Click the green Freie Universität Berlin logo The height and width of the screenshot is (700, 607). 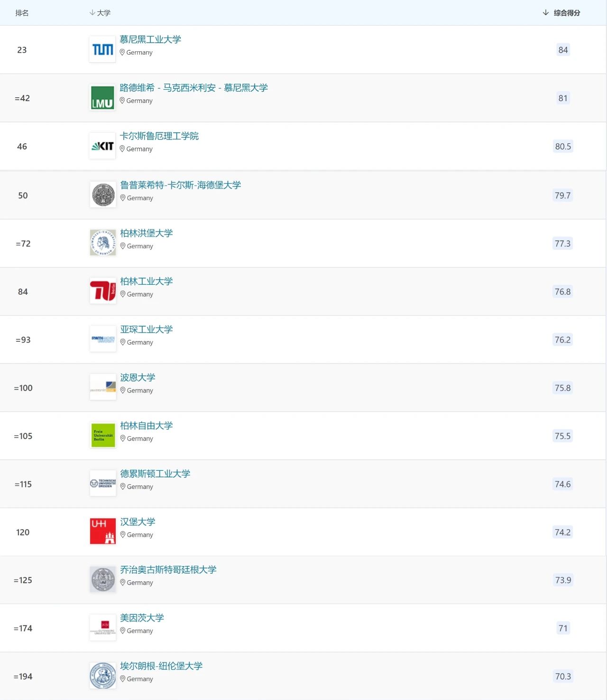coord(103,435)
